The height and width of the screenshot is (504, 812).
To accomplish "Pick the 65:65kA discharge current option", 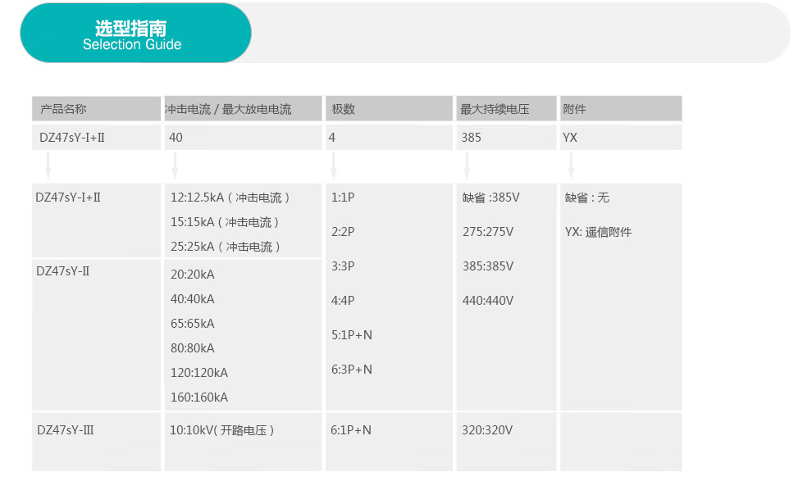I will click(x=192, y=324).
